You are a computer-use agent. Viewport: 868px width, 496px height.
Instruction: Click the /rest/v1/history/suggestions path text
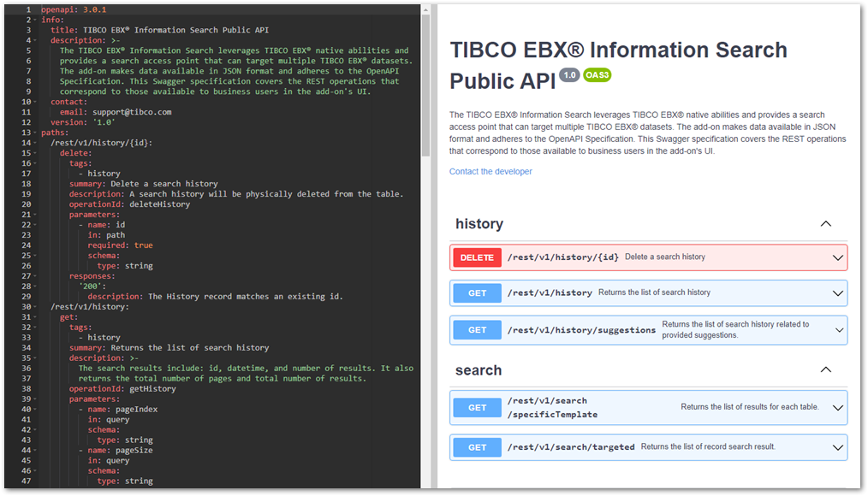tap(581, 330)
